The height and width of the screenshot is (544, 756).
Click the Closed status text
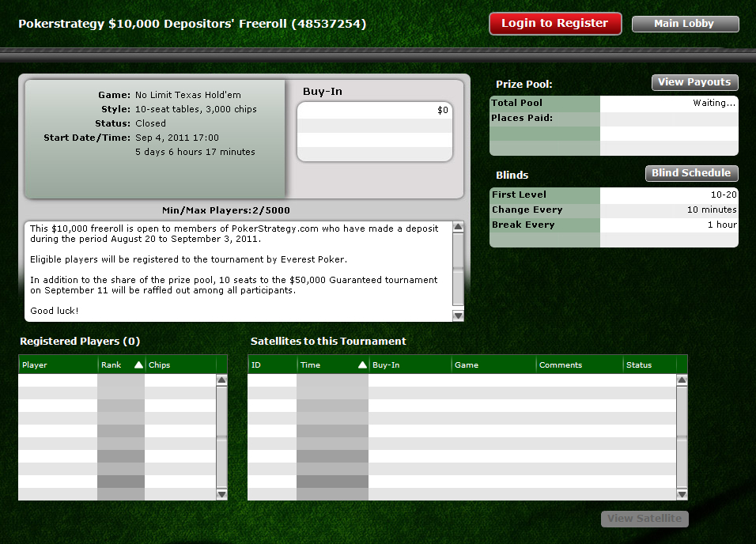click(150, 123)
